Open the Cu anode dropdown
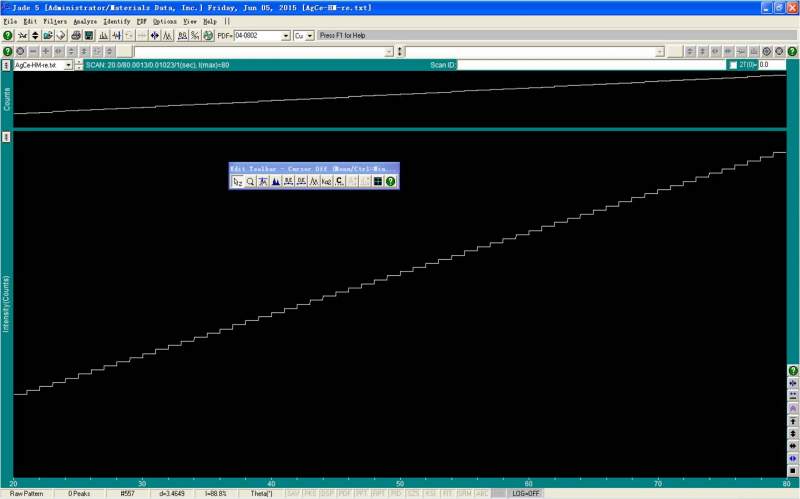 click(x=310, y=36)
